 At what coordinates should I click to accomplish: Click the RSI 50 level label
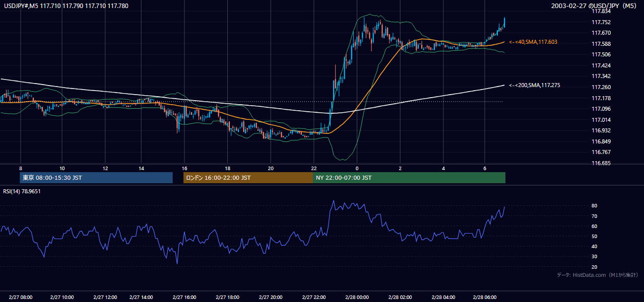[x=595, y=236]
